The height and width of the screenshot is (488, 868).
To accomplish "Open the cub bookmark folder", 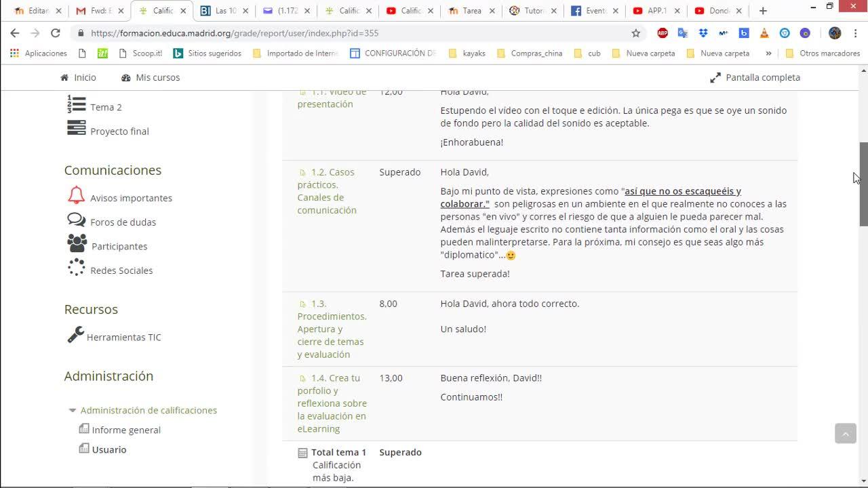I will tap(587, 53).
